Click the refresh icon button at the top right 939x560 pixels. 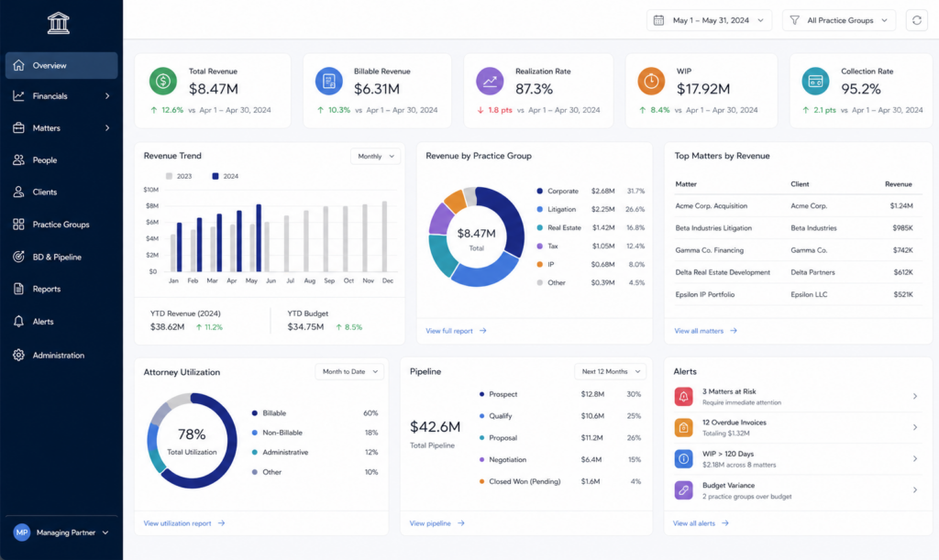pyautogui.click(x=916, y=20)
